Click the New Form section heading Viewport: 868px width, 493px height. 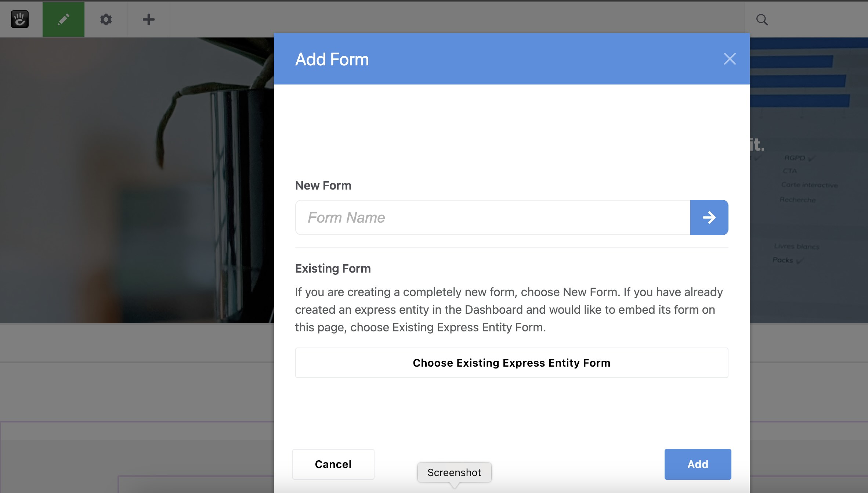(323, 185)
